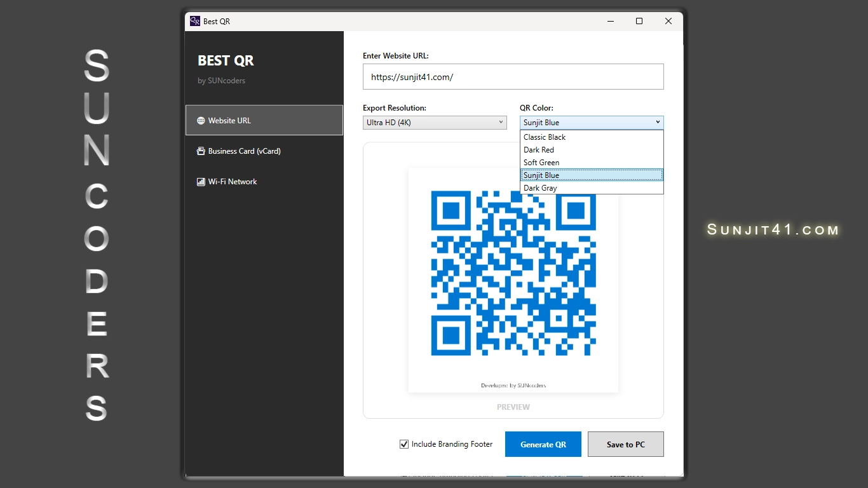Select the Sunjit Blue option in the list
The image size is (868, 488).
(592, 175)
